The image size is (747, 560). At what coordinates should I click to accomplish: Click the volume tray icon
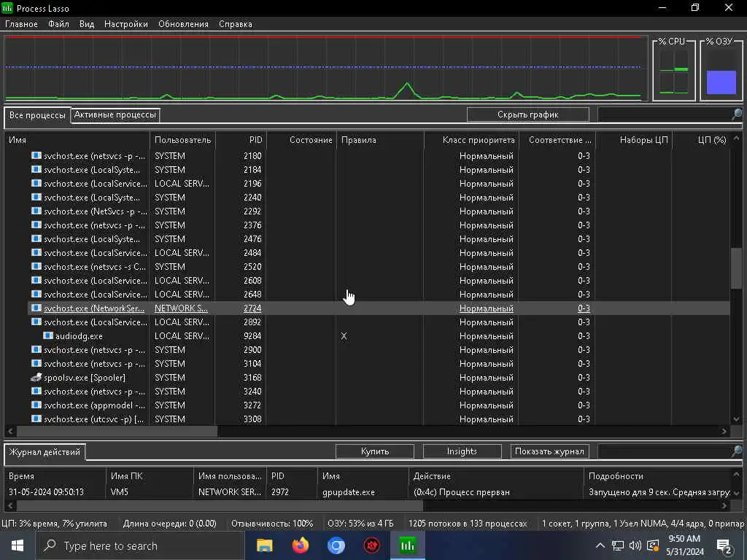click(635, 545)
